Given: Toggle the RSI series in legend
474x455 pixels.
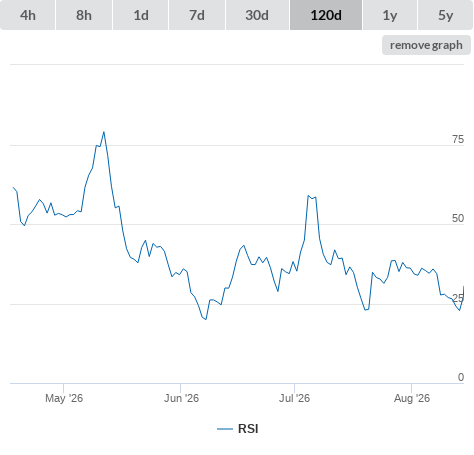Looking at the screenshot, I should [x=248, y=429].
